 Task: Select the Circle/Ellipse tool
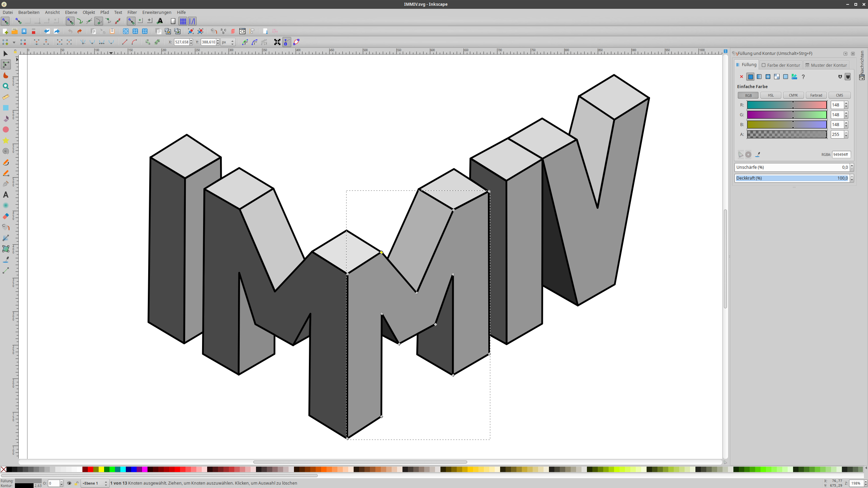point(5,130)
